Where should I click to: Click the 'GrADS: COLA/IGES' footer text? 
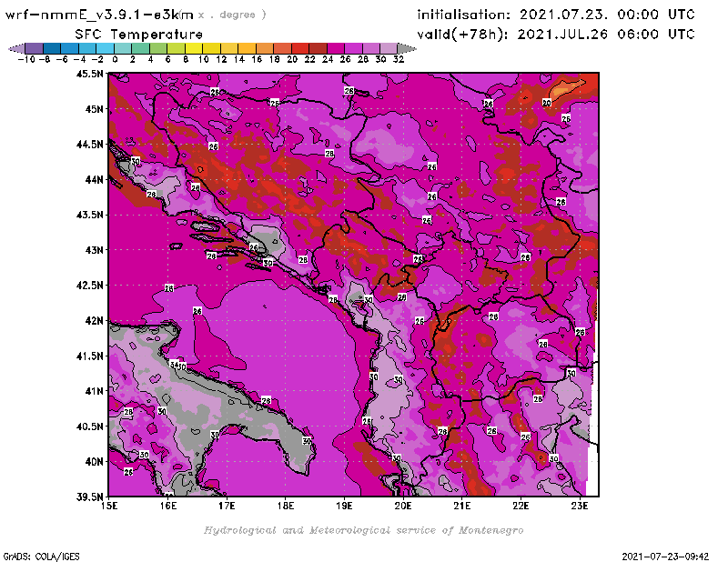click(x=41, y=557)
